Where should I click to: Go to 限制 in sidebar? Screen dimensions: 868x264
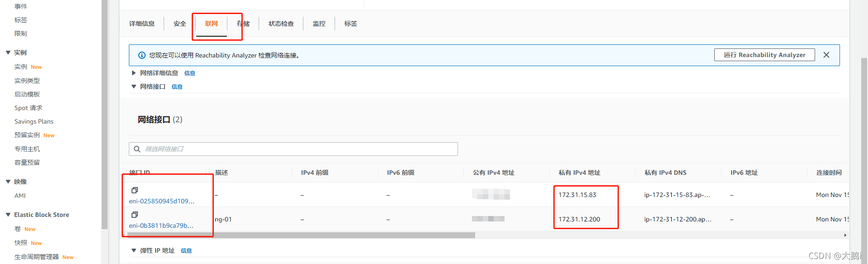coord(21,34)
